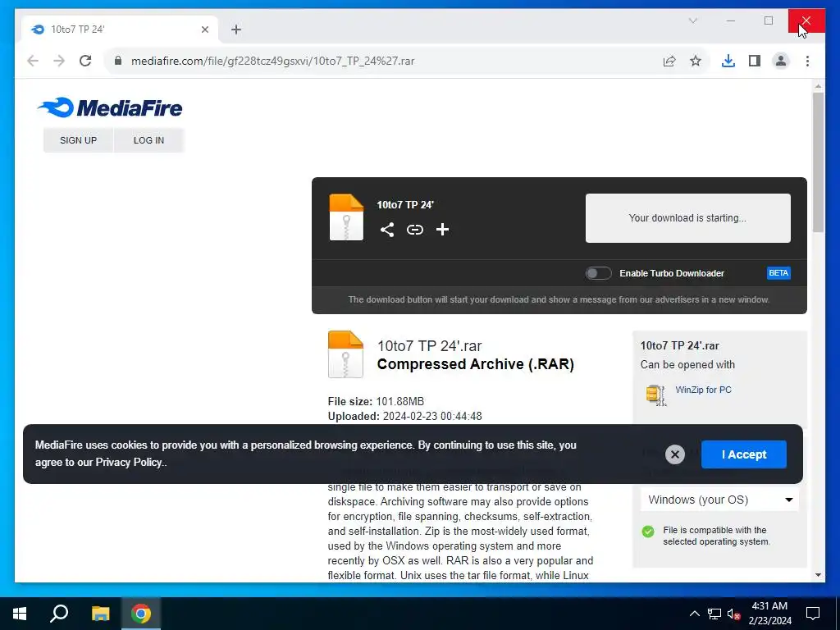Click Chrome icon in taskbar
The image size is (840, 630).
coord(141,614)
